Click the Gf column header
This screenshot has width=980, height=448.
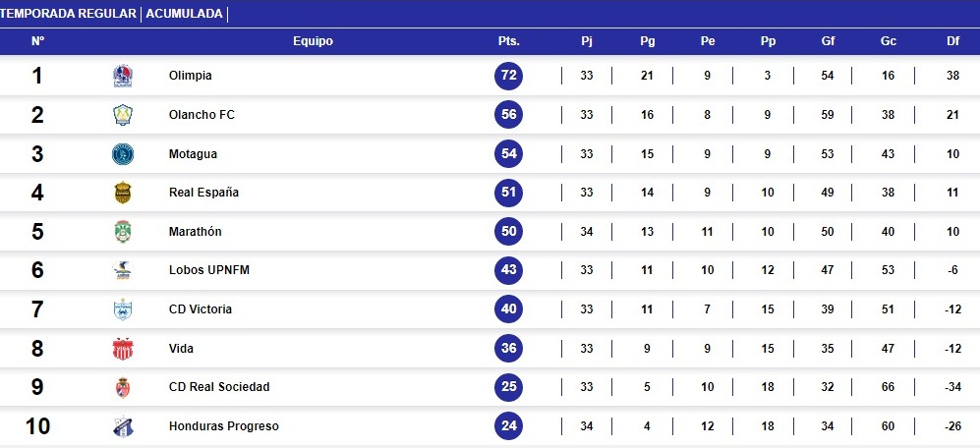pyautogui.click(x=828, y=41)
